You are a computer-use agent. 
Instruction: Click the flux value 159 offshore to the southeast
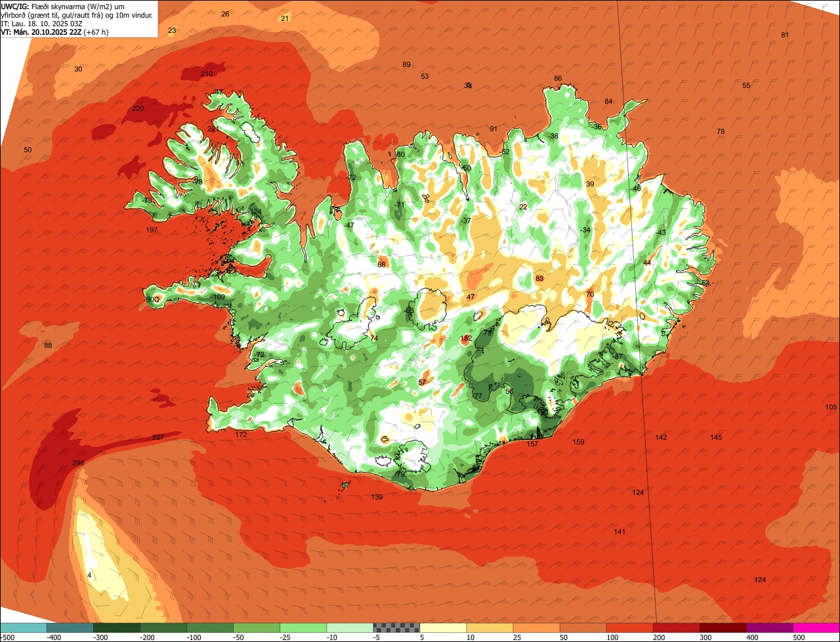point(578,442)
